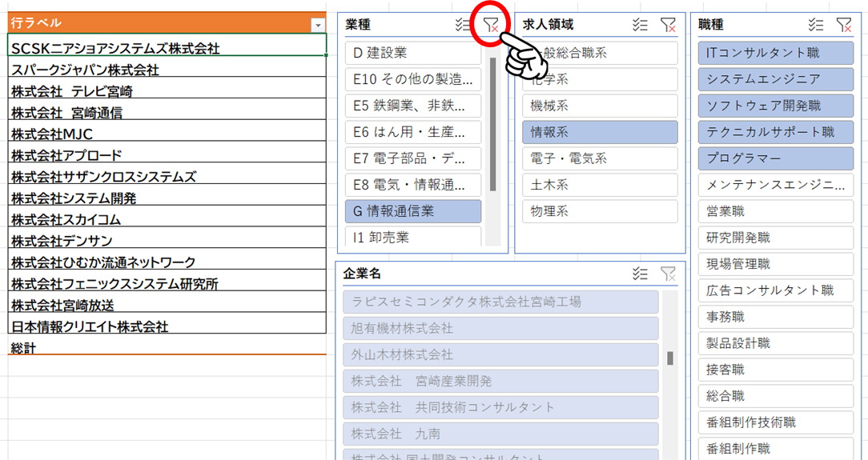868x460 pixels.
Task: Toggle multi-select on the 企業名 slicer
Action: [640, 274]
